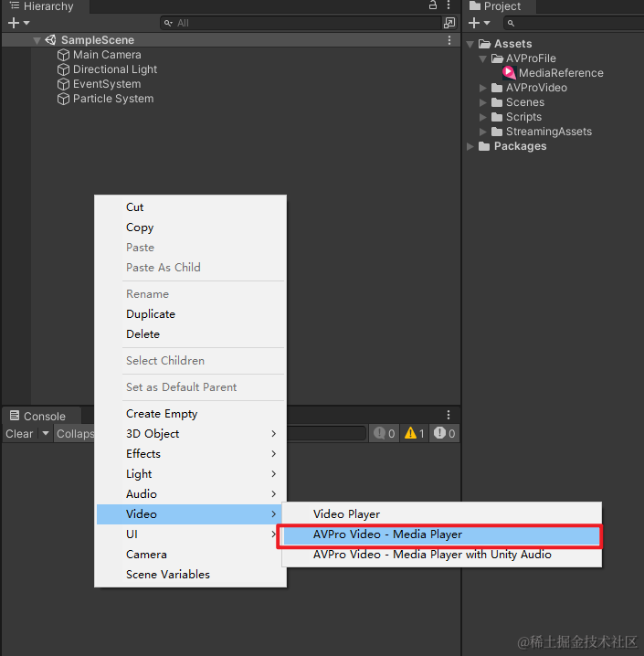Screen dimensions: 644x656
Task: Expand the StreamingAssets folder arrow
Action: (x=482, y=132)
